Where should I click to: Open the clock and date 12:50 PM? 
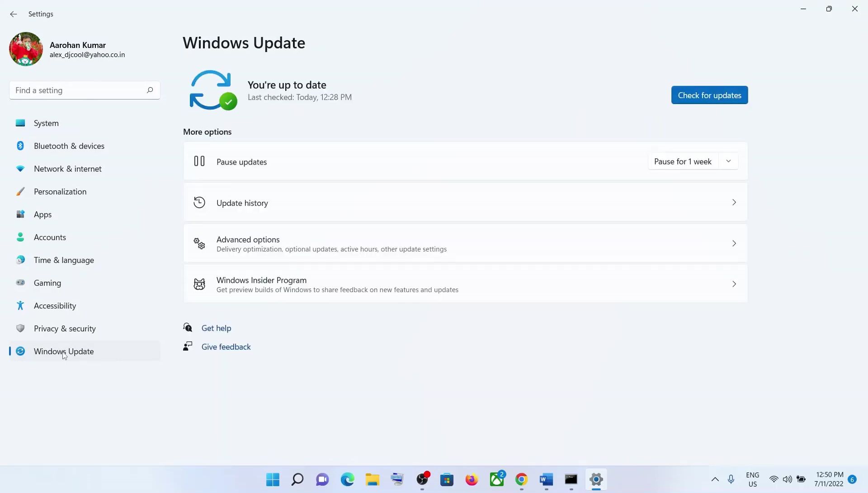point(829,479)
